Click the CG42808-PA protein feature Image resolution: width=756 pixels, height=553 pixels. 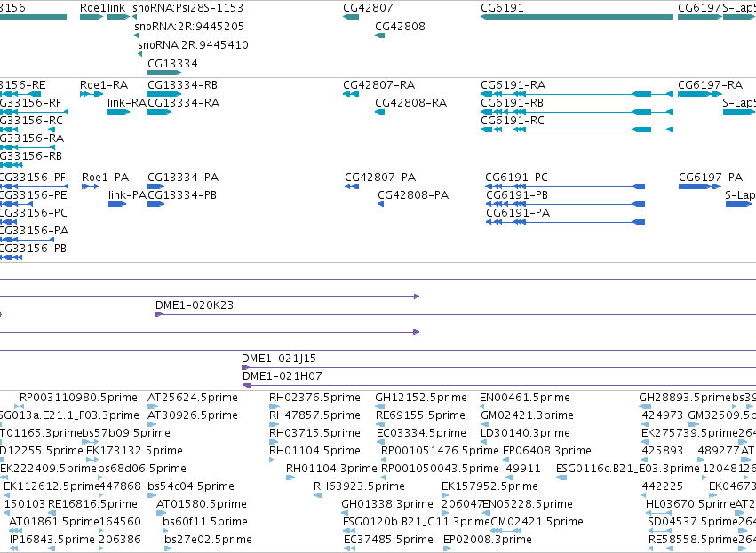click(380, 204)
